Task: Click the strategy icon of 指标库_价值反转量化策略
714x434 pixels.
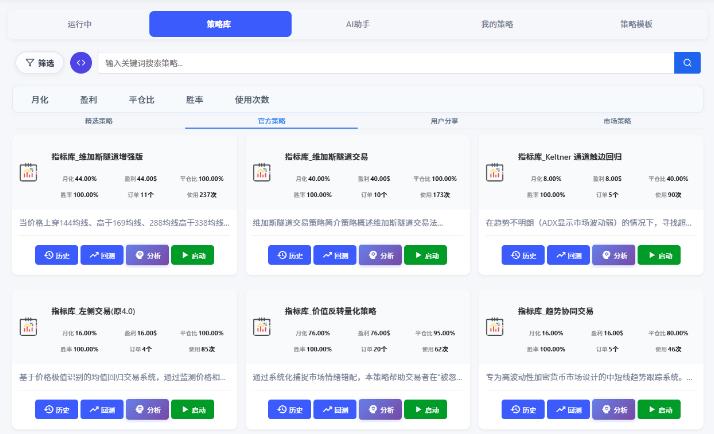Action: point(261,327)
